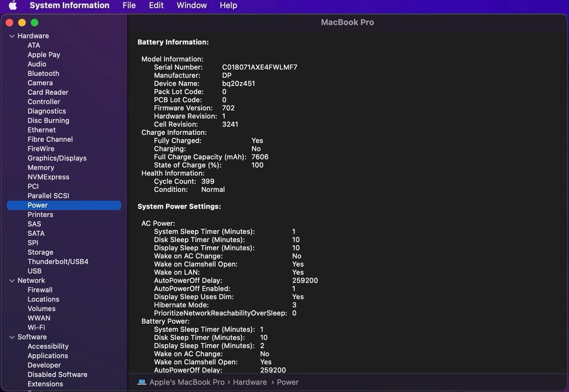Image resolution: width=569 pixels, height=392 pixels.
Task: Open the Window menu
Action: (x=191, y=5)
